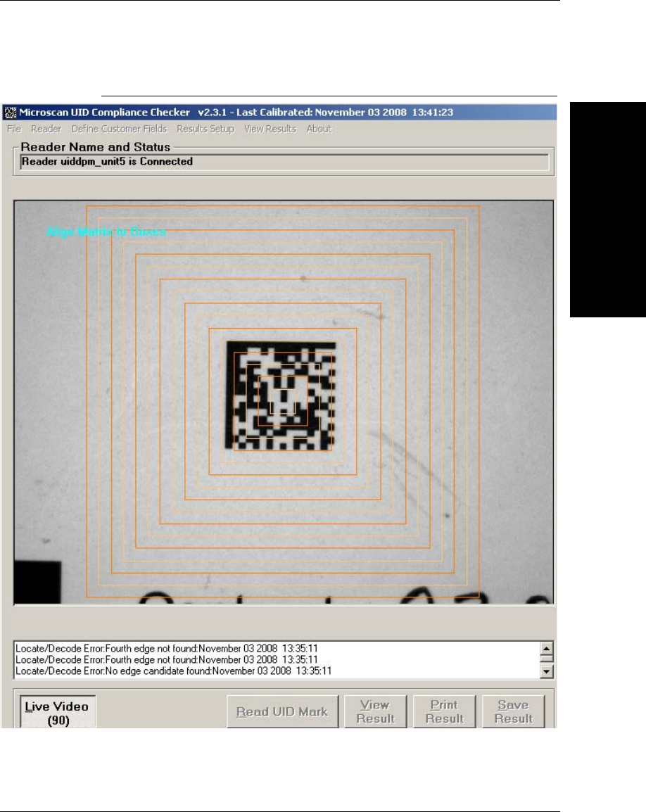Select 'No edge candidate found' log line
Screen dimensions: 646x812
[174, 671]
